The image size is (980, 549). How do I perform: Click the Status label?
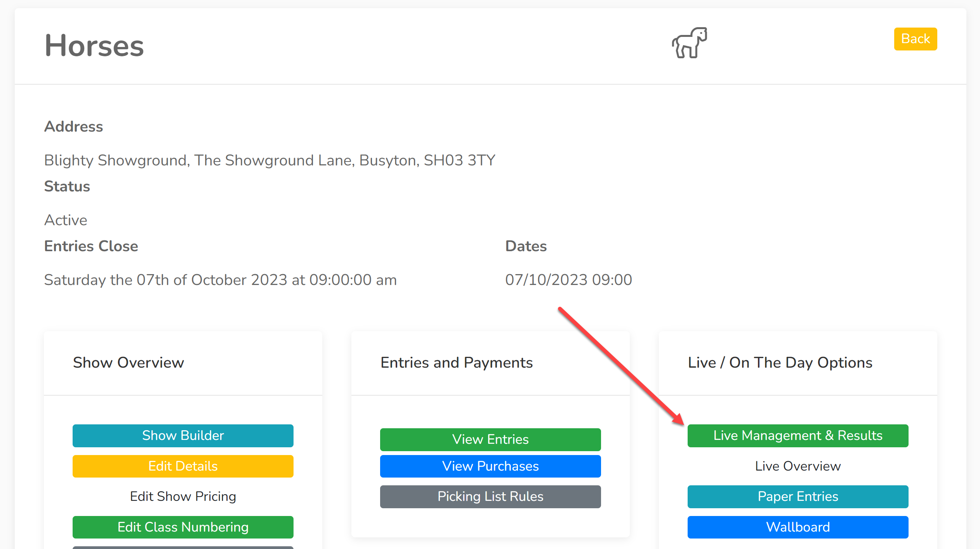tap(67, 186)
